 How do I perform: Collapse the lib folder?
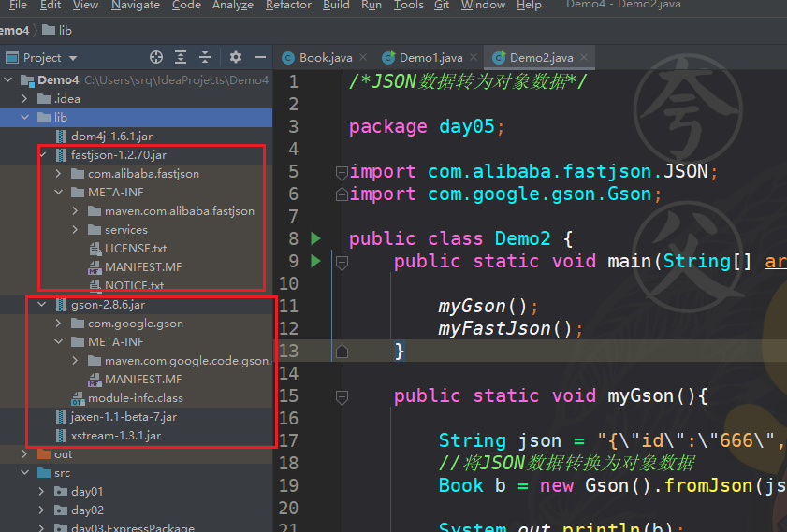[x=25, y=117]
